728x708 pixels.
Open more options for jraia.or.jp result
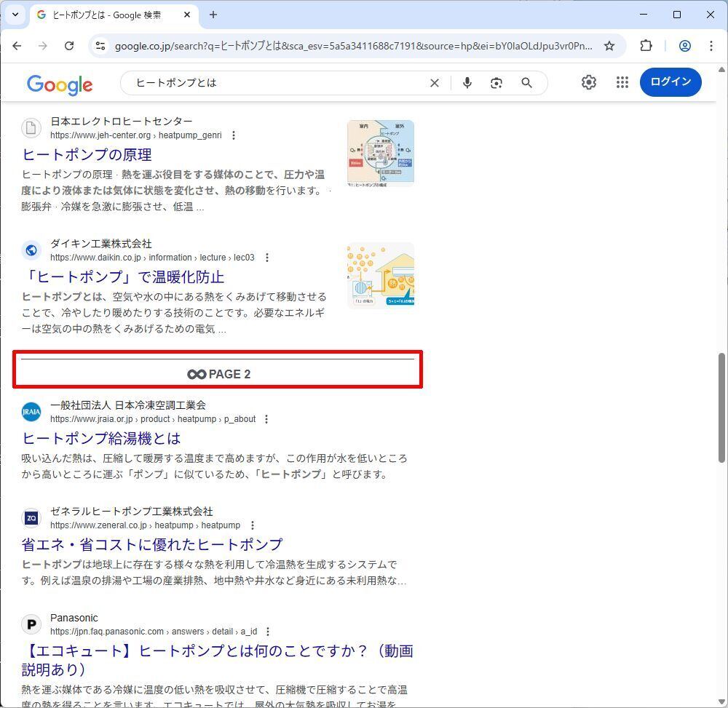click(266, 419)
